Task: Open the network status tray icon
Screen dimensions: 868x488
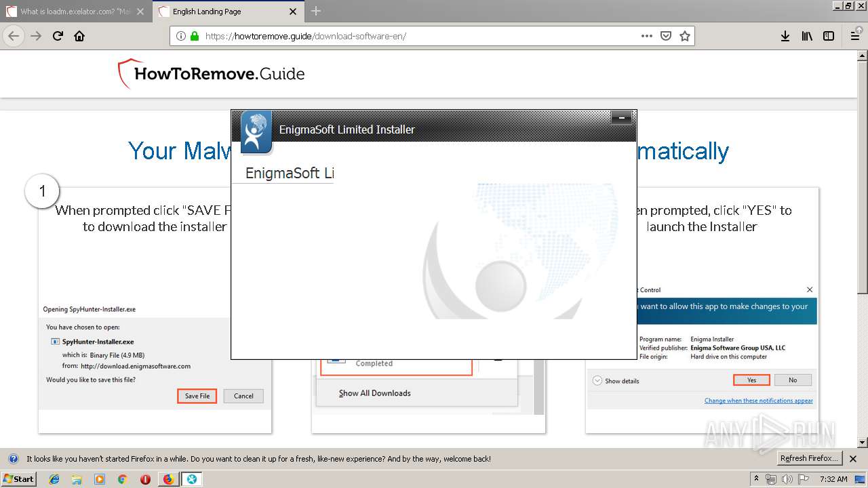Action: pos(771,479)
